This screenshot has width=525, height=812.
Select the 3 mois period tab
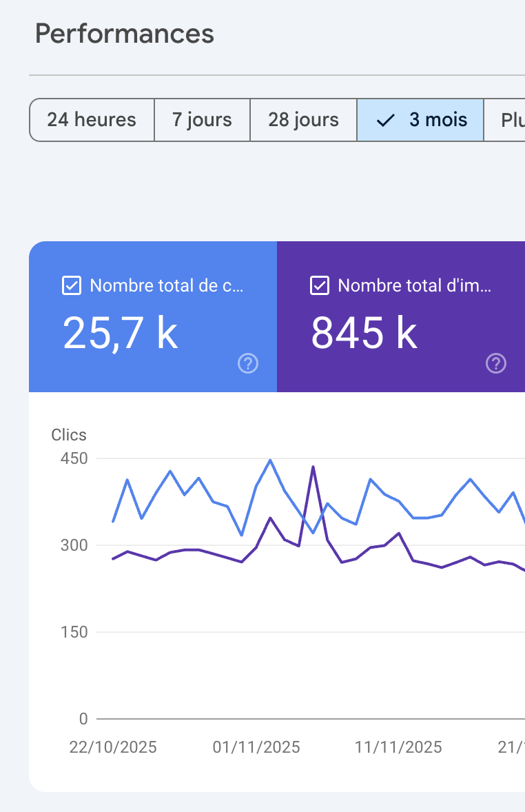420,120
